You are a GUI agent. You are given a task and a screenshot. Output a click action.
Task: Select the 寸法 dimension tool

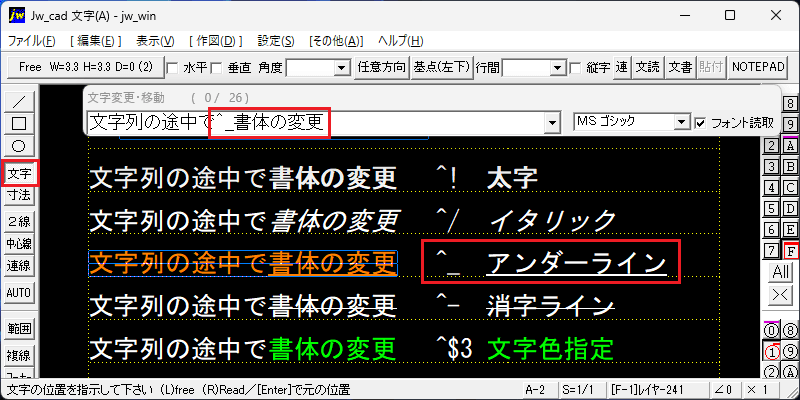19,194
